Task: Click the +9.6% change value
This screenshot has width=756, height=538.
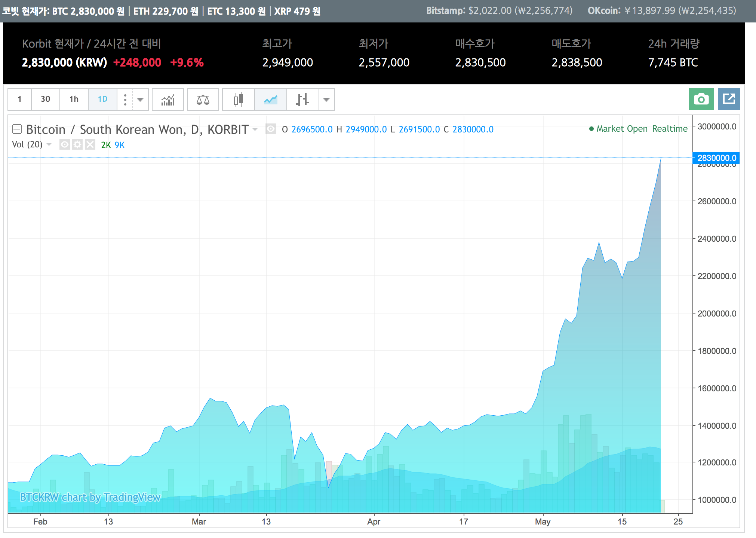Action: pos(187,62)
